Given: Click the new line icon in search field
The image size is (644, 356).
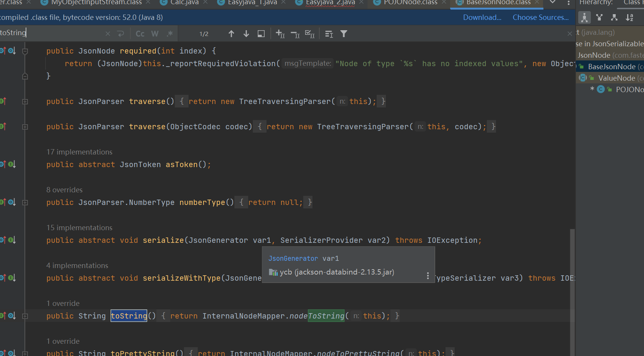Looking at the screenshot, I should tap(121, 34).
